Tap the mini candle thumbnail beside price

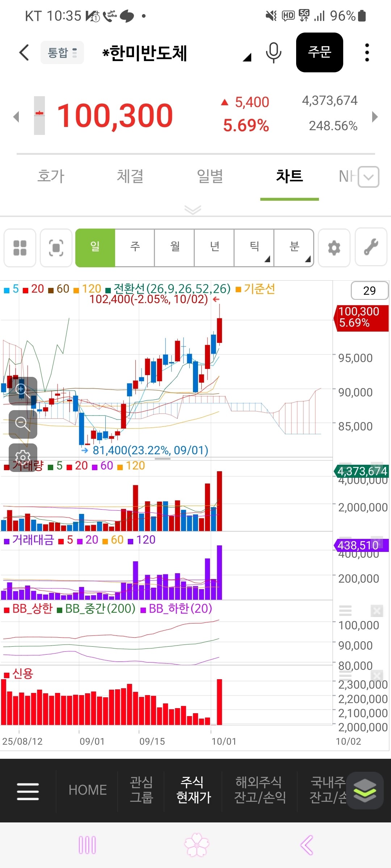(39, 115)
